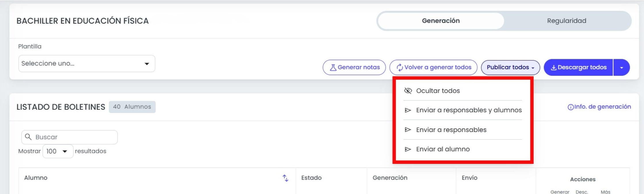644x194 pixels.
Task: Click the Buscar search field
Action: tap(69, 137)
